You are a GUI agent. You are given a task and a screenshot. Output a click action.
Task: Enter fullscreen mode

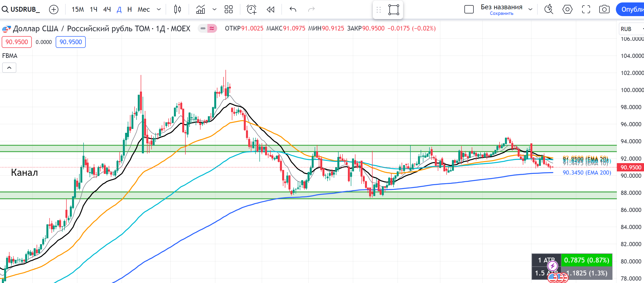pyautogui.click(x=586, y=10)
